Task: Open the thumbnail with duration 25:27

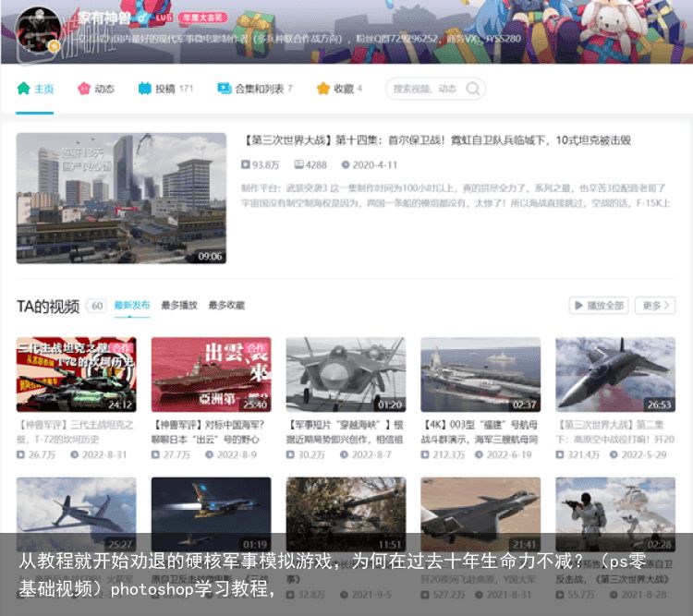Action: coord(77,514)
